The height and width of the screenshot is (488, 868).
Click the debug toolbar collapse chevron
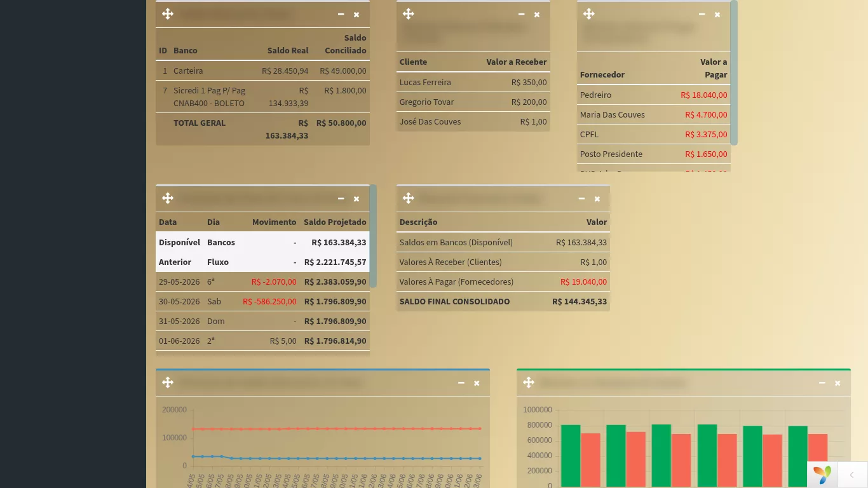coord(851,475)
